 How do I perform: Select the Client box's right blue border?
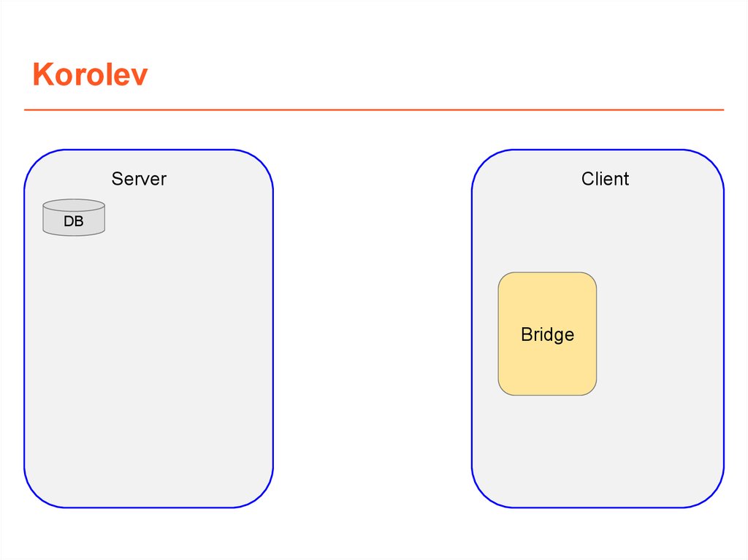click(723, 329)
